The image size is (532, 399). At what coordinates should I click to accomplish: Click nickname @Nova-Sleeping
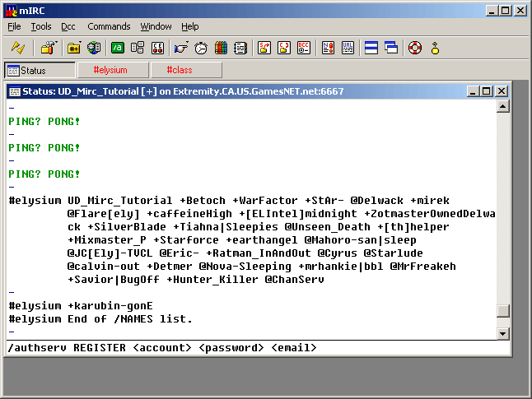245,267
